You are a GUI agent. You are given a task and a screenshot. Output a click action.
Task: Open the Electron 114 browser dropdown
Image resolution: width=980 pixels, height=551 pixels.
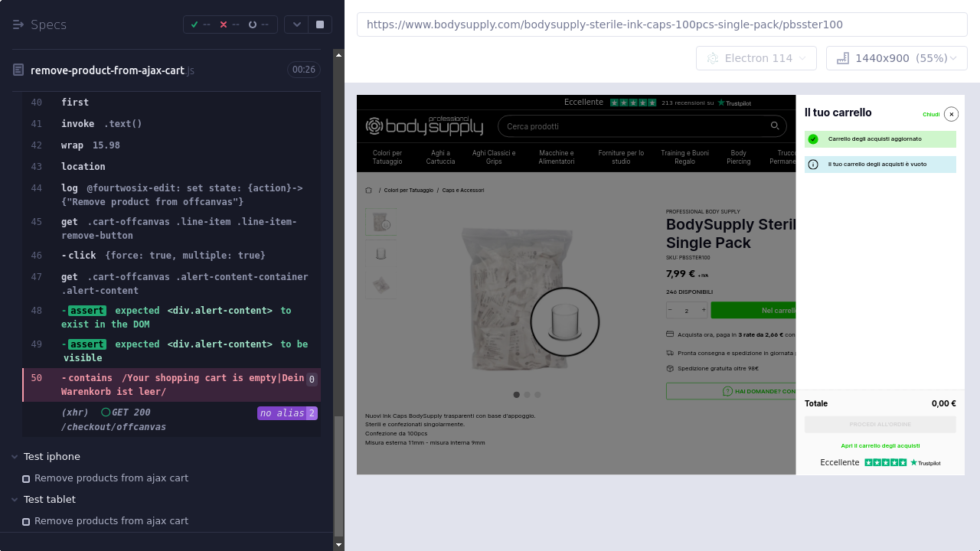(758, 58)
